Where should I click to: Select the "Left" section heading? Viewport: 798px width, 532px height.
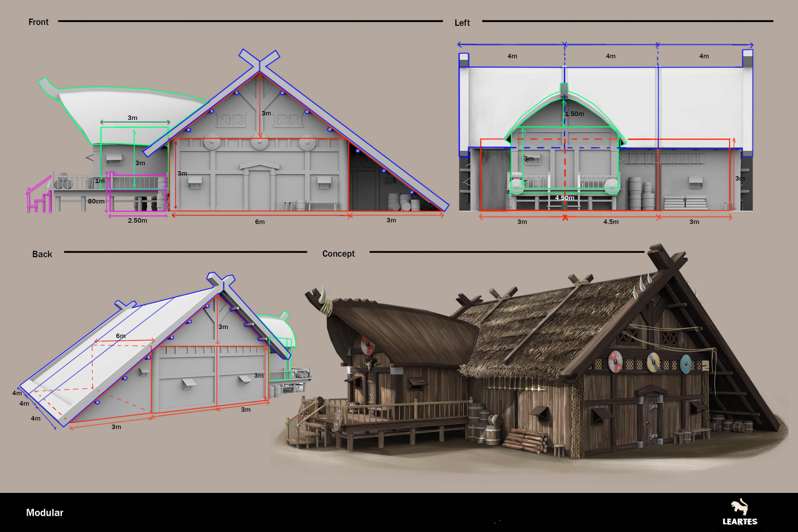462,23
